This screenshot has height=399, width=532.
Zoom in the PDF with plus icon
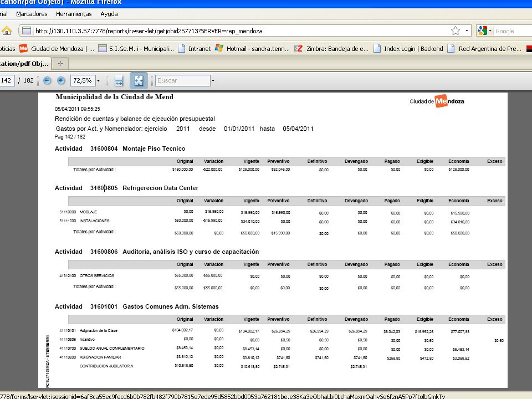(x=61, y=80)
